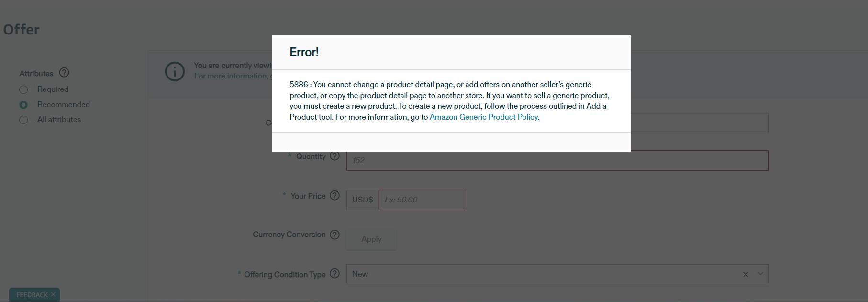
Task: Click the Offer page heading
Action: [22, 30]
